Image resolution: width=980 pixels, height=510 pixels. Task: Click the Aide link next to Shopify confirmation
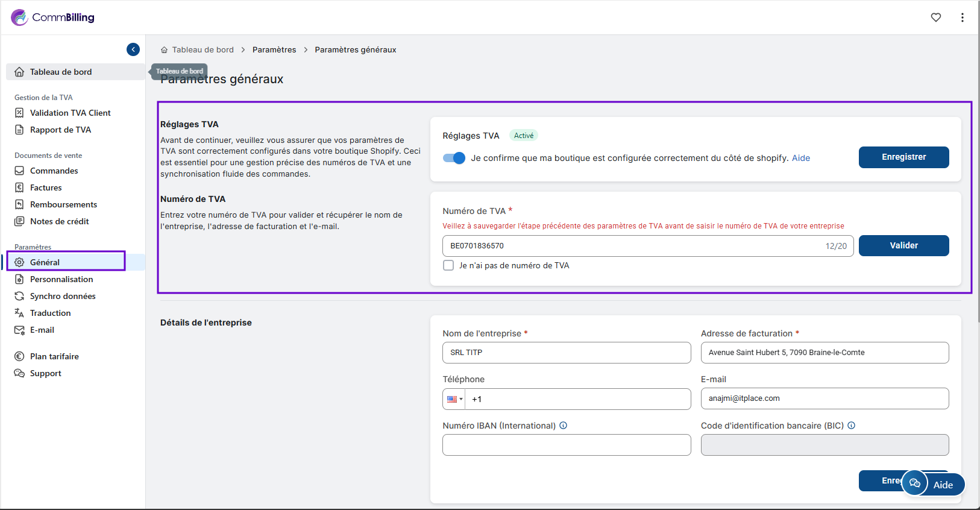[800, 158]
